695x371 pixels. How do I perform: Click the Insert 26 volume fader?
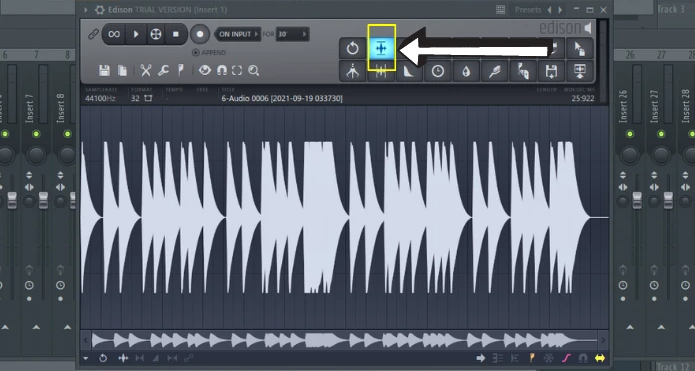[x=637, y=200]
